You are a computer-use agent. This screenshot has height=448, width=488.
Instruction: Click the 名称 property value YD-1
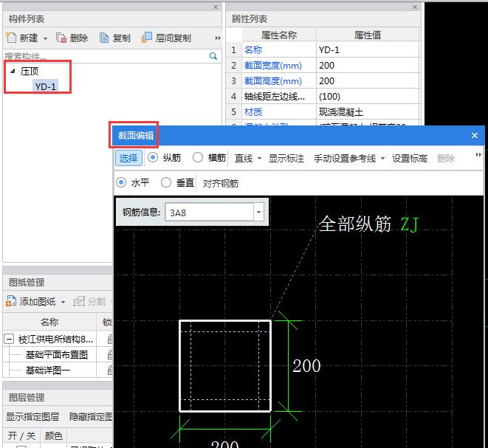368,49
